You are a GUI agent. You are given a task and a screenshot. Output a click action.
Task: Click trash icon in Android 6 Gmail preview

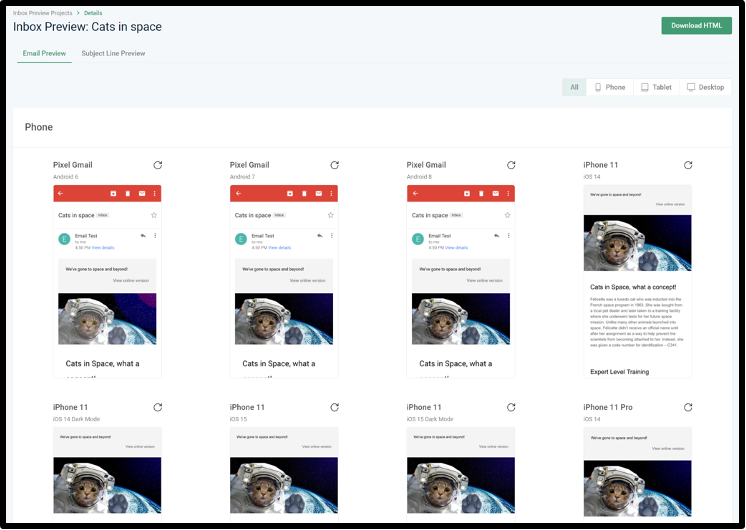tap(128, 193)
